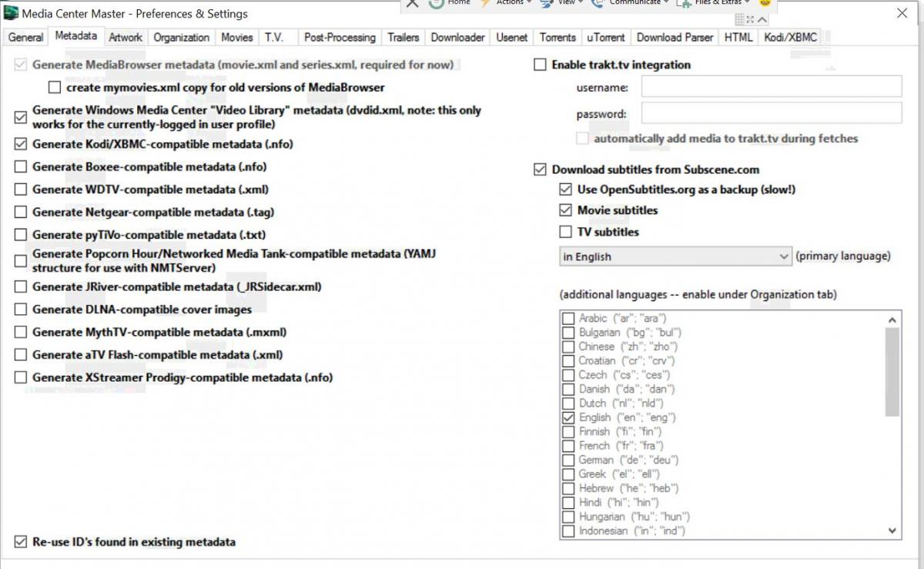Viewport: 924px width, 569px height.
Task: Check Generate XStreamer Prodigy-compatible metadata
Action: click(x=20, y=377)
